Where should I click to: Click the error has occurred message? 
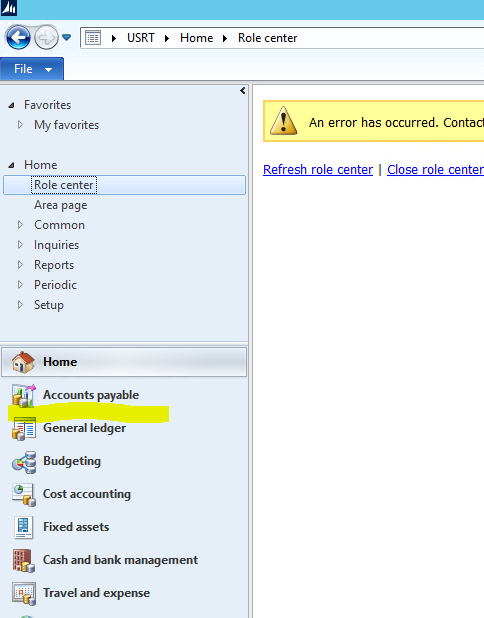pos(396,123)
